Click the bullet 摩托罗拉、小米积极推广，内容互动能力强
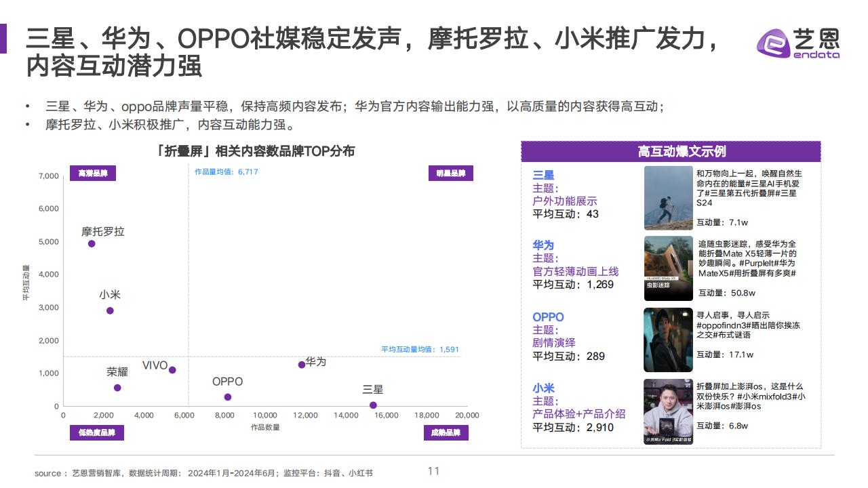This screenshot has width=868, height=488. [x=170, y=125]
